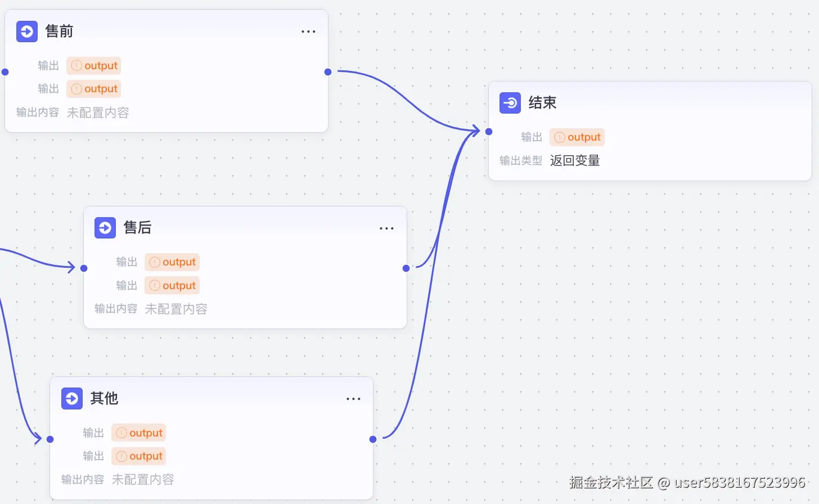Select the second output tag in 售前 node
The width and height of the screenshot is (819, 504).
click(94, 89)
